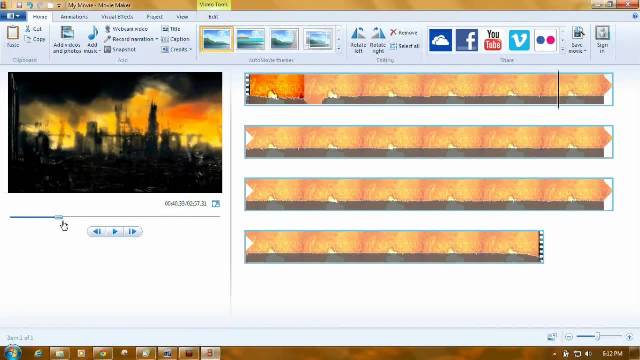Undo last action in quick access toolbar
Viewport: 640px width, 360px height.
(x=30, y=5)
